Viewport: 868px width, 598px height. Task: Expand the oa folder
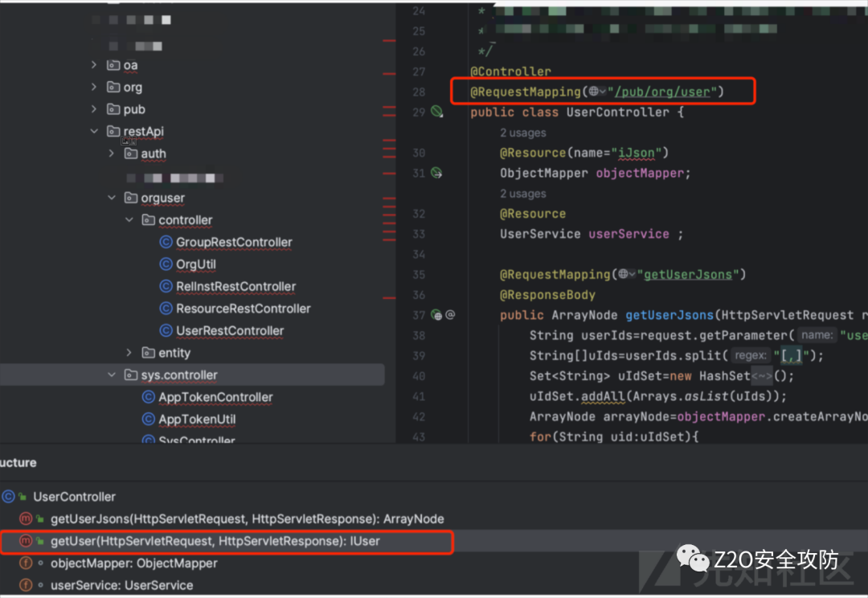(94, 65)
